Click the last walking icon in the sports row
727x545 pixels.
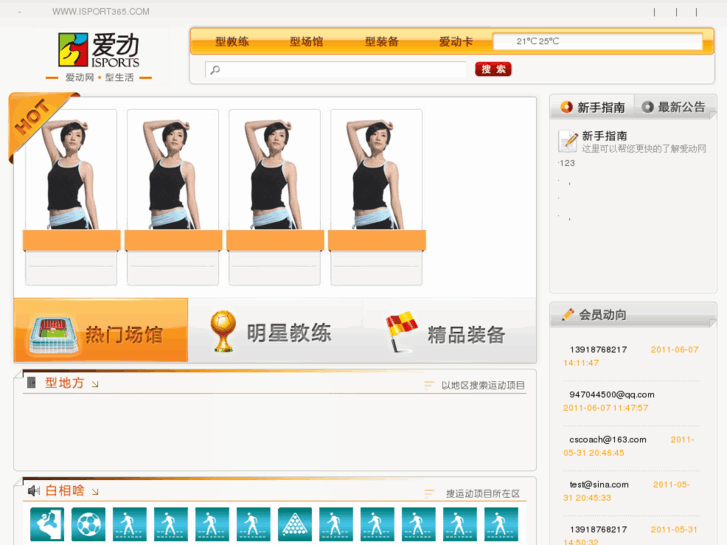point(501,524)
